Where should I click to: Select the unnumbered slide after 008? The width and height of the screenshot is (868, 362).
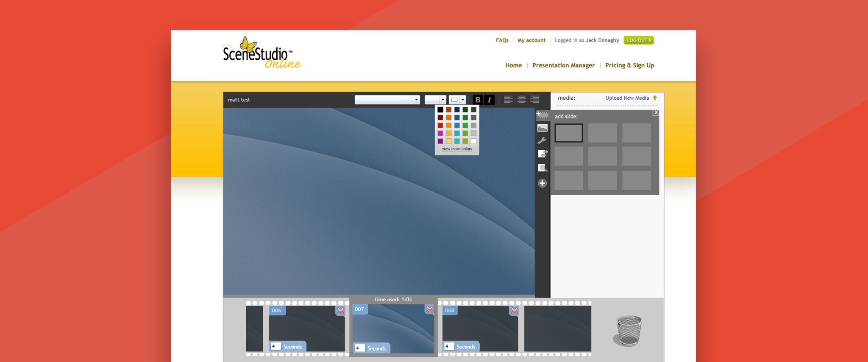pos(558,328)
